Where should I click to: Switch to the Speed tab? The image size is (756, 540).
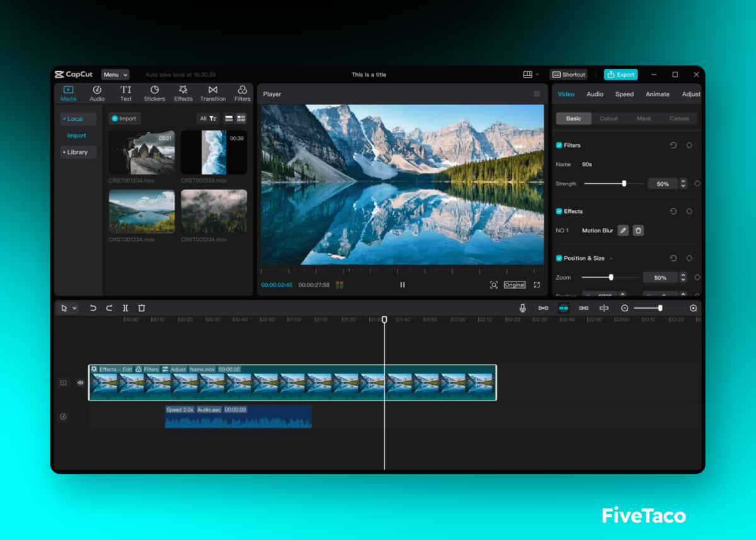(x=624, y=94)
